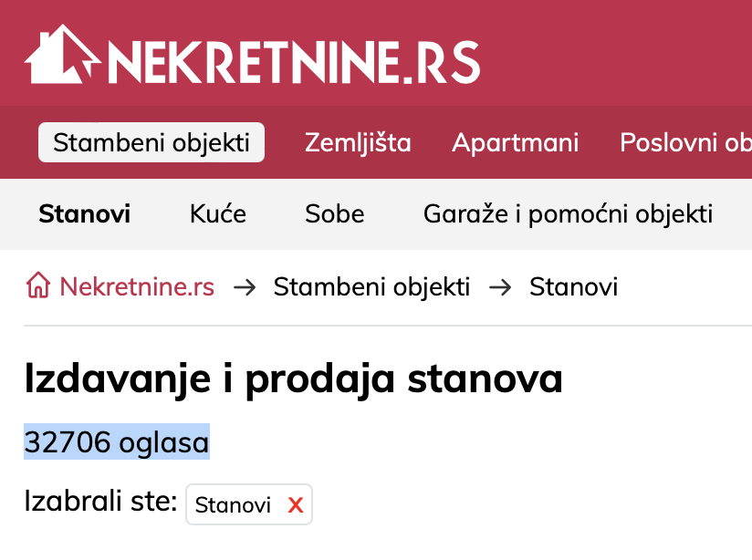Click the breadcrumb home icon
The image size is (752, 560).
[x=38, y=287]
